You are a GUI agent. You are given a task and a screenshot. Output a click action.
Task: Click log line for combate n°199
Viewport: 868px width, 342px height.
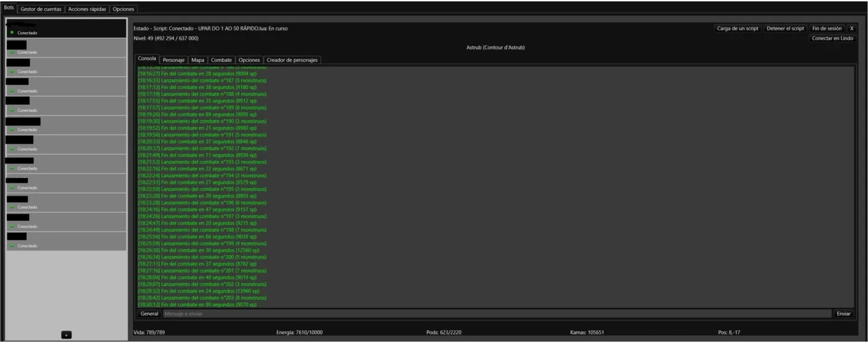(x=202, y=243)
